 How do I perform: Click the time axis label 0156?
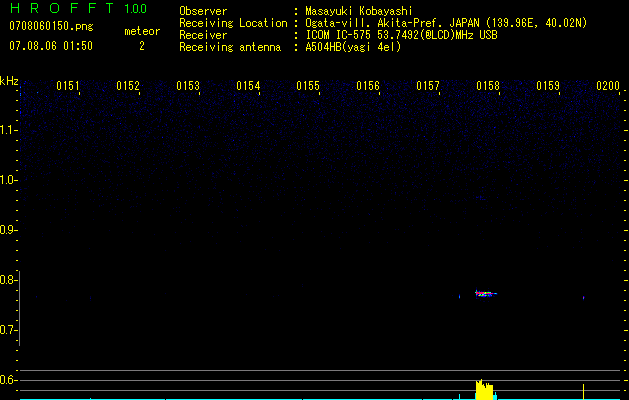[368, 86]
